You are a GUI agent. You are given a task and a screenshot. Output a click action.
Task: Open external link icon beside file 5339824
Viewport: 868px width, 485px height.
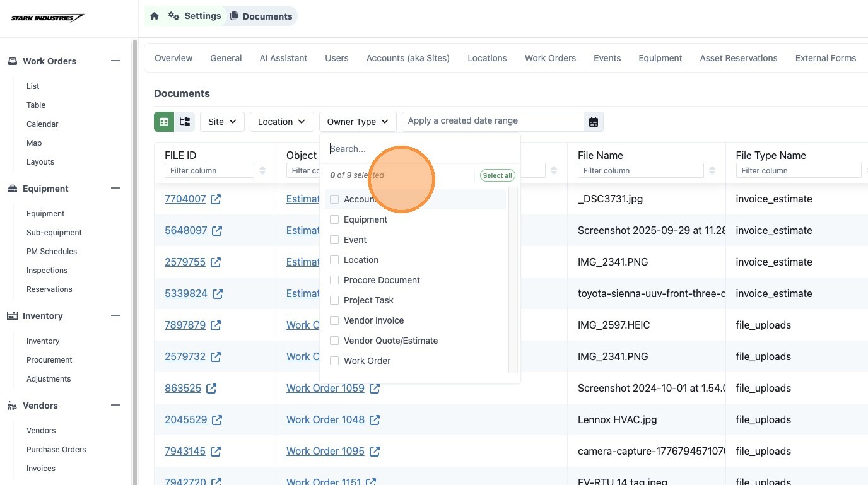[218, 294]
